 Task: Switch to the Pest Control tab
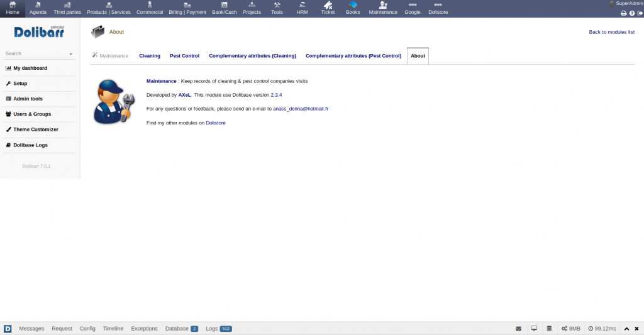184,56
